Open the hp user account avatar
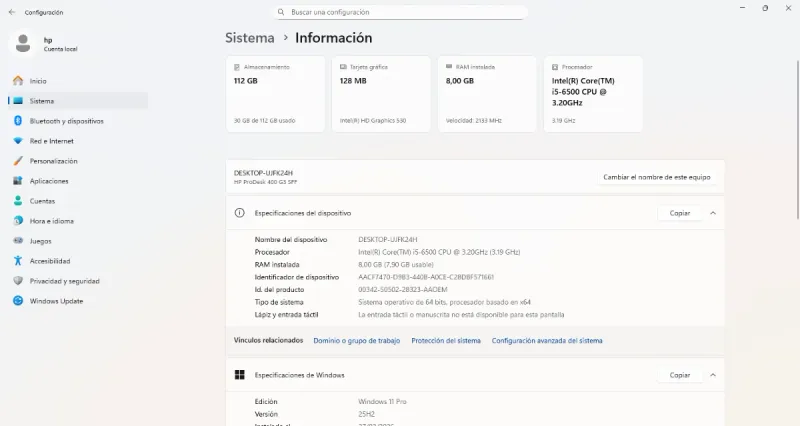 point(22,43)
